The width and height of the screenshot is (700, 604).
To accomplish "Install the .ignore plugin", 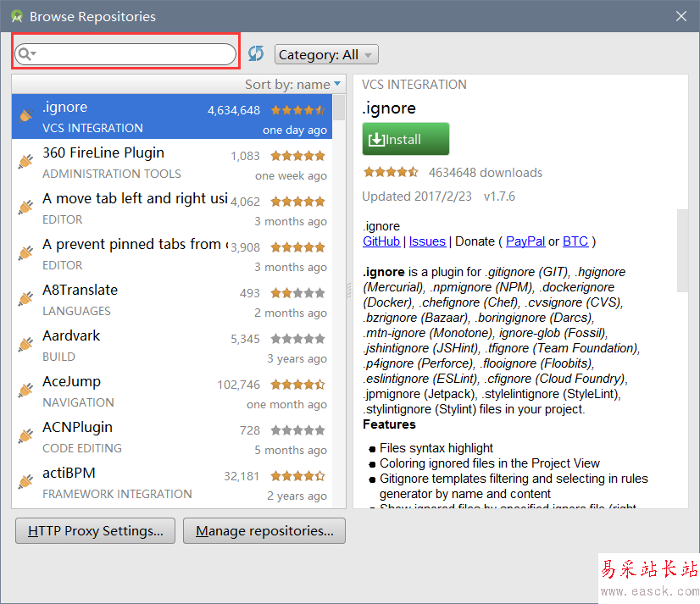I will coord(405,139).
